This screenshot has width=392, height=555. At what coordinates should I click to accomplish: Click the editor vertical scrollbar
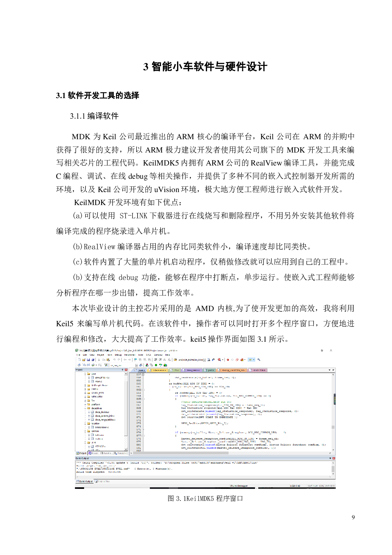click(333, 411)
